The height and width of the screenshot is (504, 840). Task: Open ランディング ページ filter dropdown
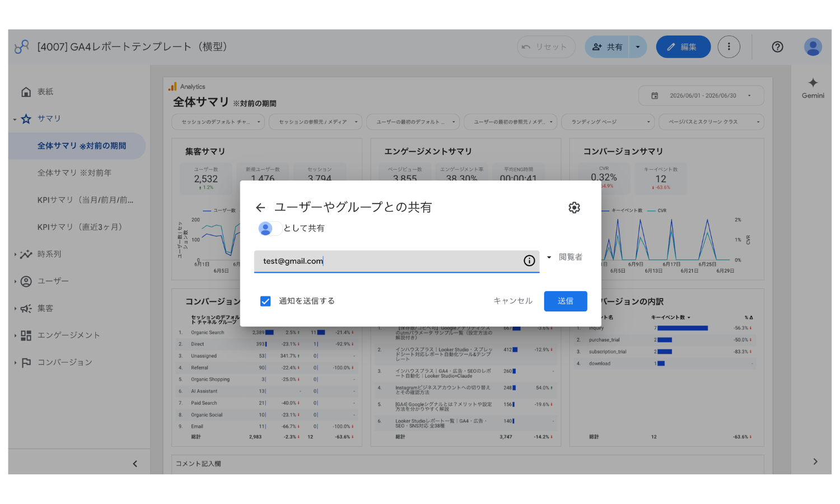click(x=608, y=122)
